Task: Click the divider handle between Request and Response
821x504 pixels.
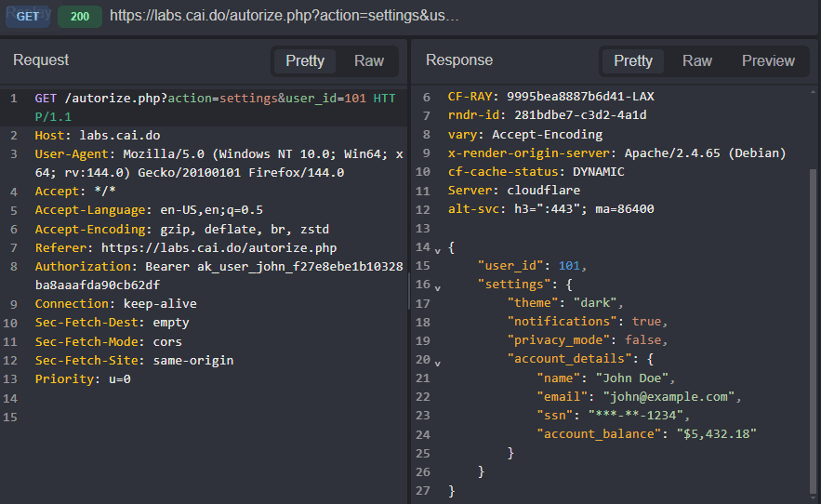Action: [409, 290]
